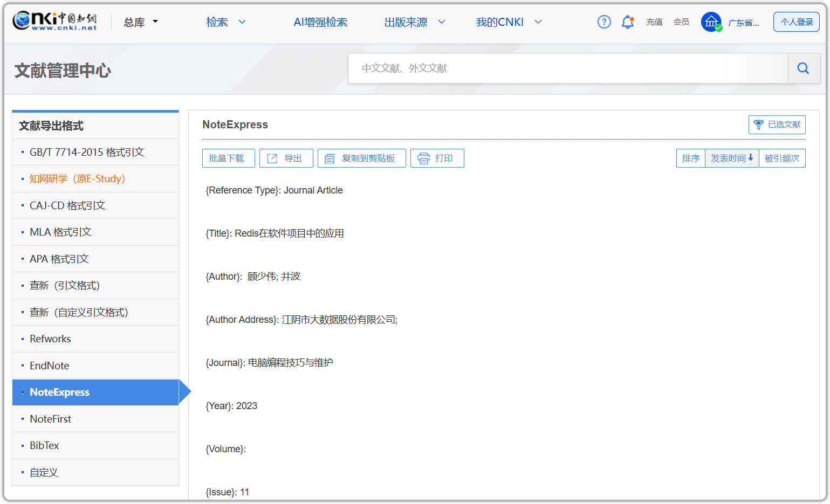830x504 pixels.
Task: Click the export icon beside 导出
Action: click(x=272, y=158)
